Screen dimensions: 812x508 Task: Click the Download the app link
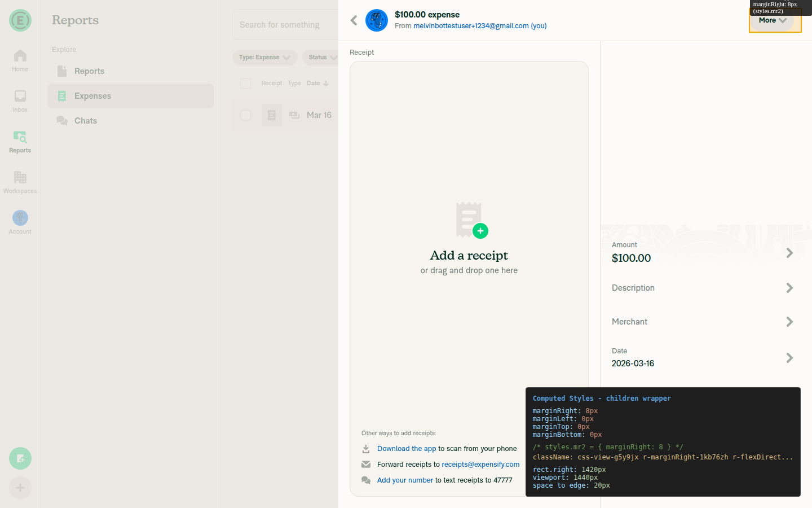tap(407, 449)
